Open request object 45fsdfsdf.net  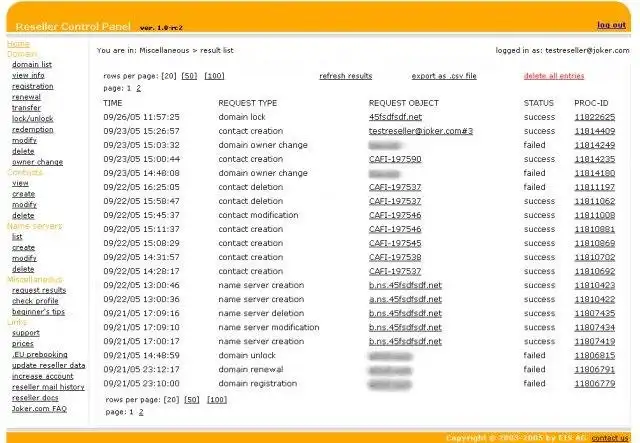[395, 117]
